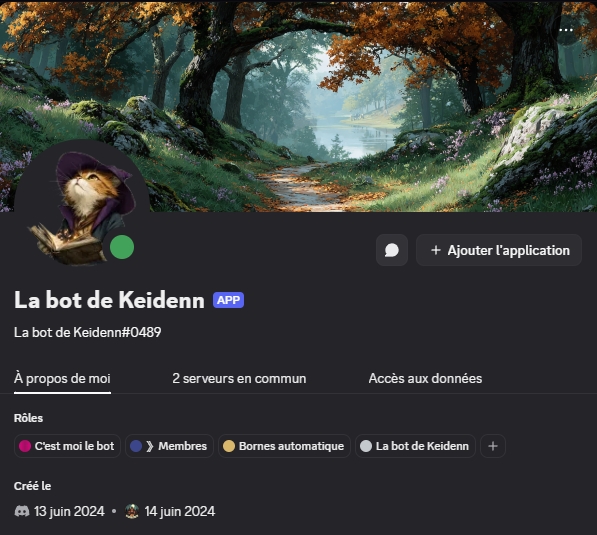
Task: Click the Membres role chip
Action: (169, 446)
